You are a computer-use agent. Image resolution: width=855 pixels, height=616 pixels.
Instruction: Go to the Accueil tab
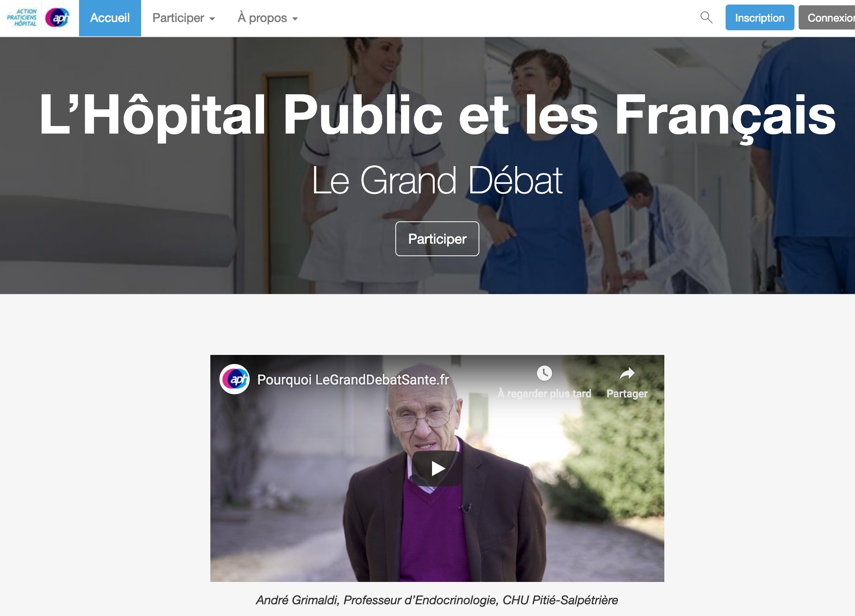pyautogui.click(x=110, y=18)
